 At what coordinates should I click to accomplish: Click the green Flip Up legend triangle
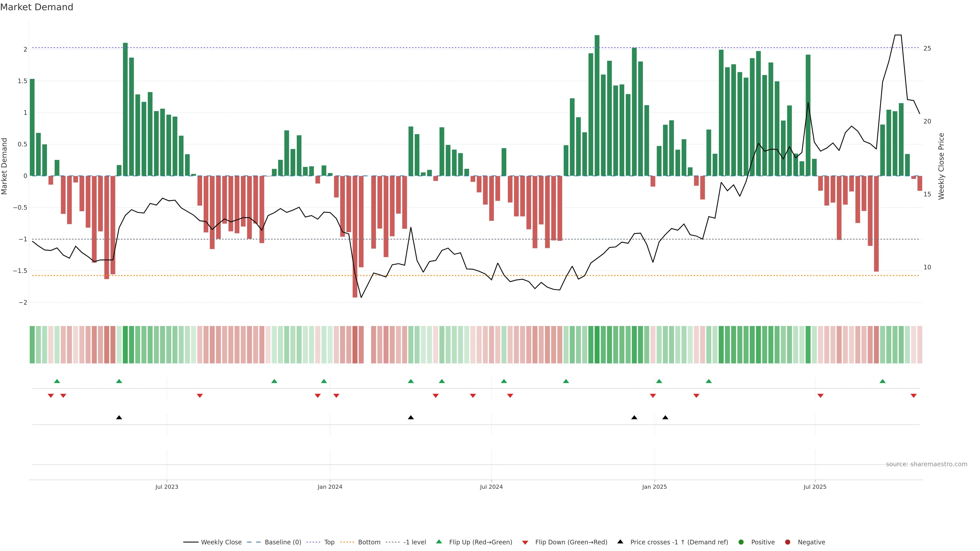439,542
